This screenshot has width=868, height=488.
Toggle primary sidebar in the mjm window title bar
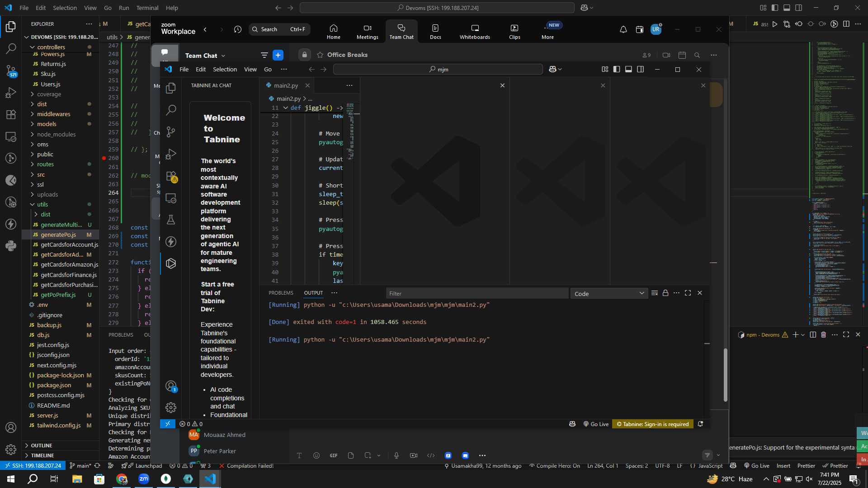(x=617, y=69)
